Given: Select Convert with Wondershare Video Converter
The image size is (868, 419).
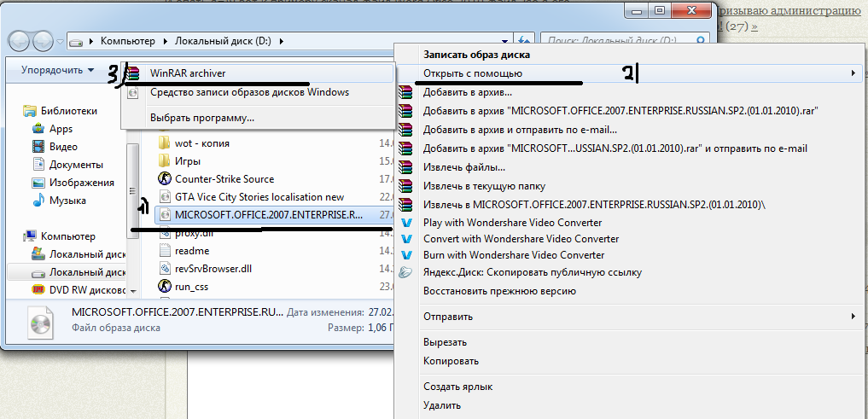Looking at the screenshot, I should tap(521, 239).
